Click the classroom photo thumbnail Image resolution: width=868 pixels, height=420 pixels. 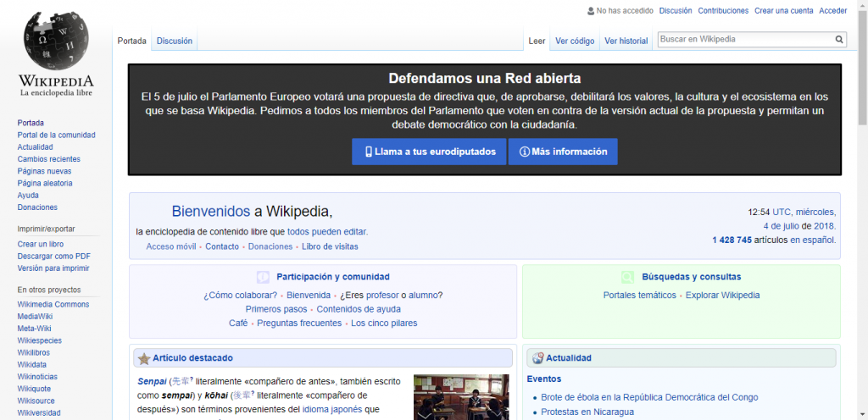(x=461, y=397)
